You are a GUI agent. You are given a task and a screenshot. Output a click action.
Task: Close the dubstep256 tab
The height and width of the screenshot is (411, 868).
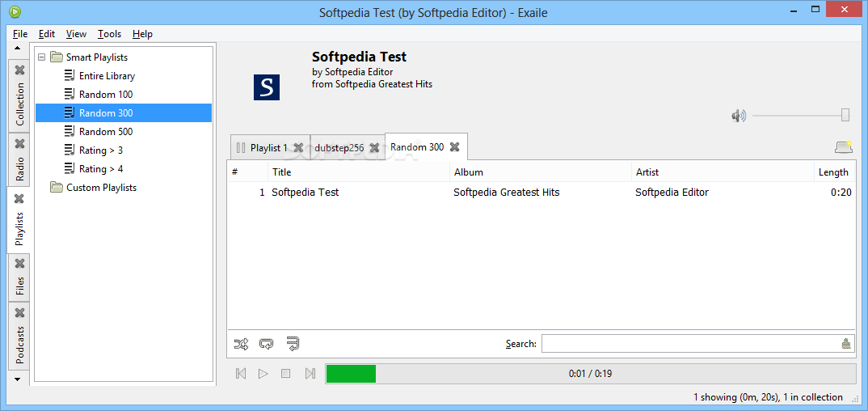tap(374, 148)
